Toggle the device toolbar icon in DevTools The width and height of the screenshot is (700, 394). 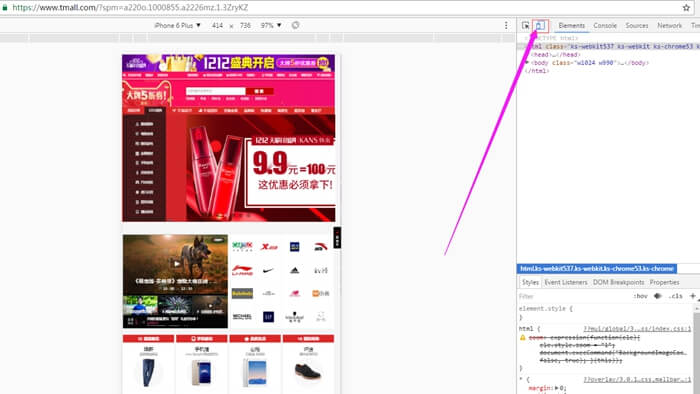(540, 26)
